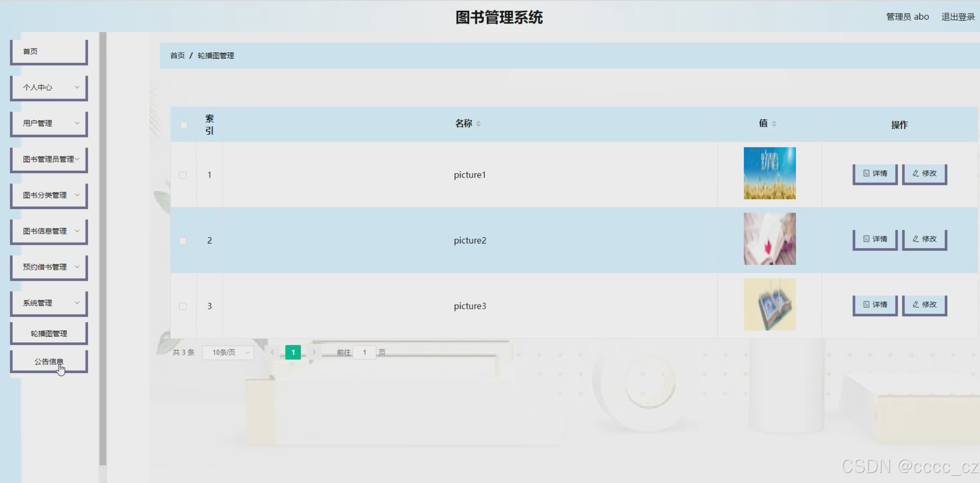Go to previous page arrow in pagination
980x483 pixels.
coord(272,352)
